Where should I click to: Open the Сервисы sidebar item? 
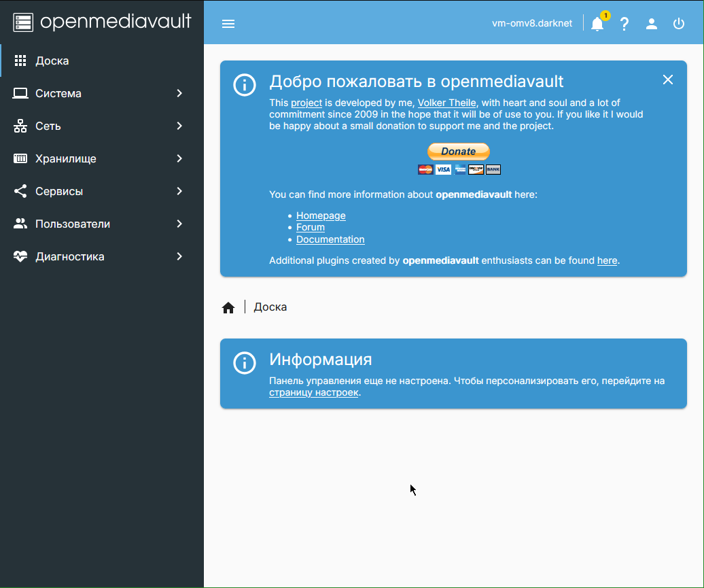pos(102,192)
